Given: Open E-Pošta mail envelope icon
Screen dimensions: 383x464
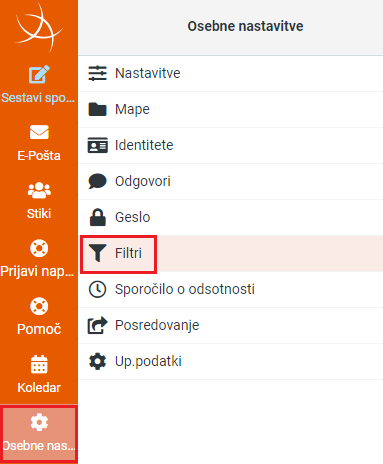Looking at the screenshot, I should pyautogui.click(x=39, y=132).
